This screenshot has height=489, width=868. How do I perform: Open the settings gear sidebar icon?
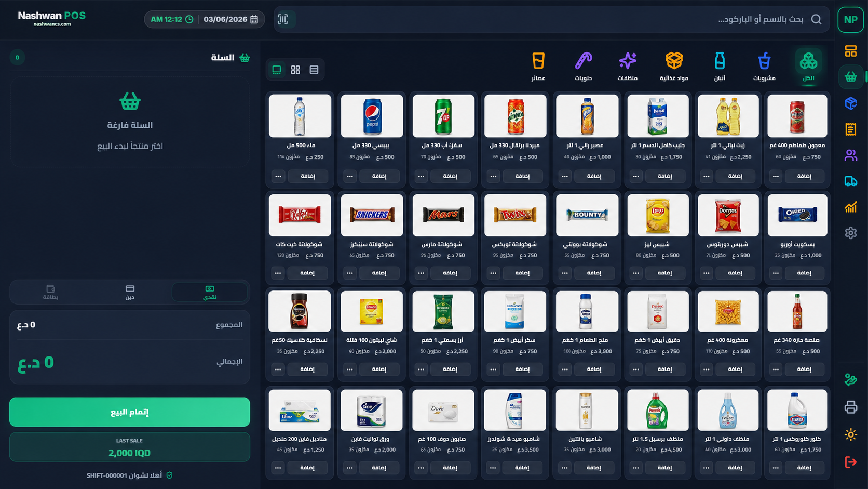850,233
